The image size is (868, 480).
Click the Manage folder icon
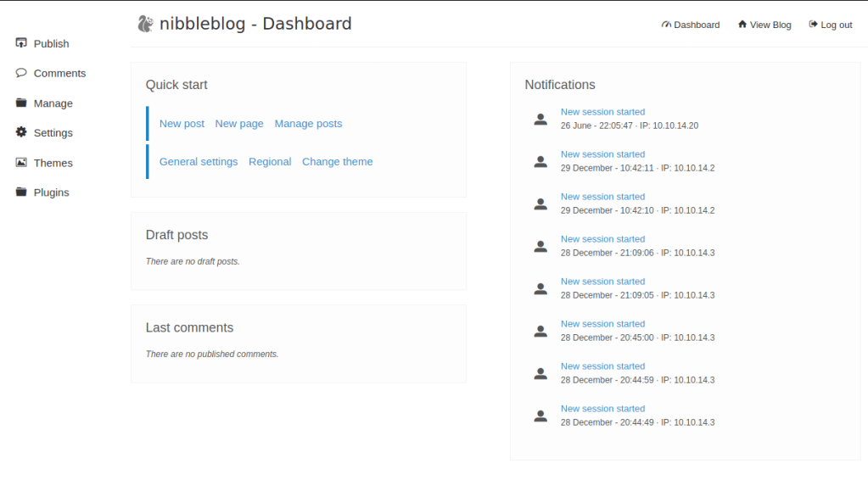click(21, 103)
